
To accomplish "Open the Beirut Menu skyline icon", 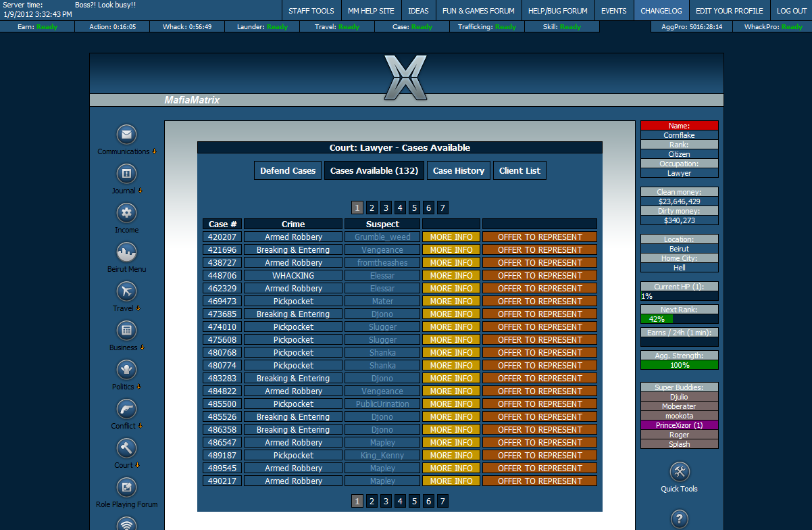I will (x=126, y=252).
